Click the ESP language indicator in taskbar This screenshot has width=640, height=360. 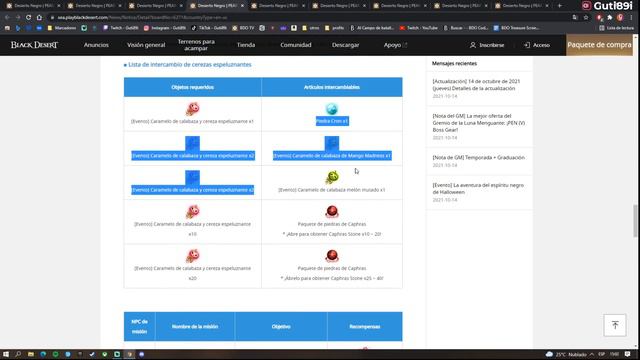(x=602, y=354)
